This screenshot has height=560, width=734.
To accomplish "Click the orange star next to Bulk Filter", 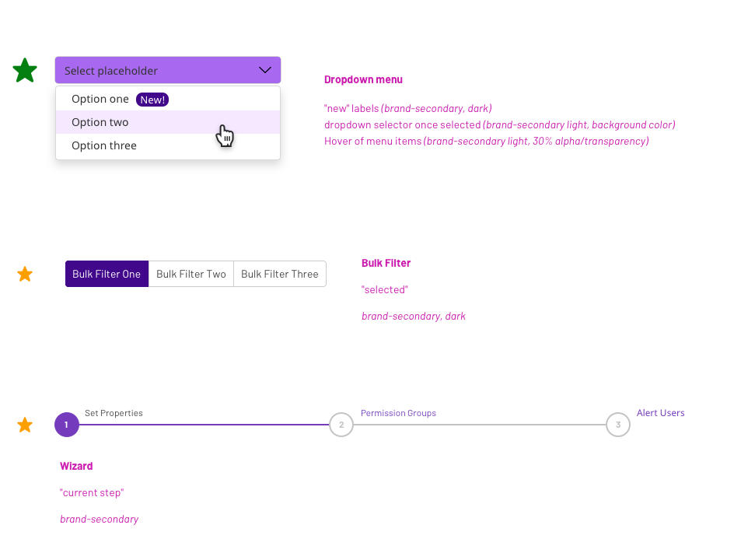I will (x=25, y=274).
